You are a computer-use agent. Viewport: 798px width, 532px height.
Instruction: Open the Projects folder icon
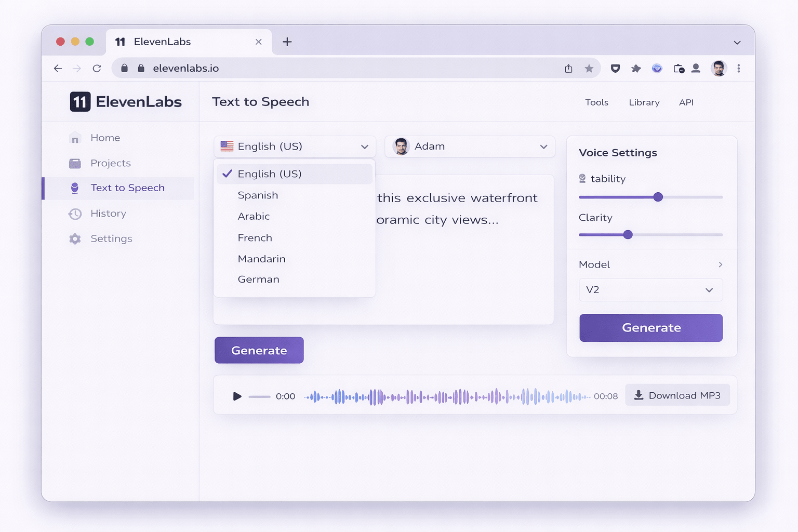pos(75,163)
